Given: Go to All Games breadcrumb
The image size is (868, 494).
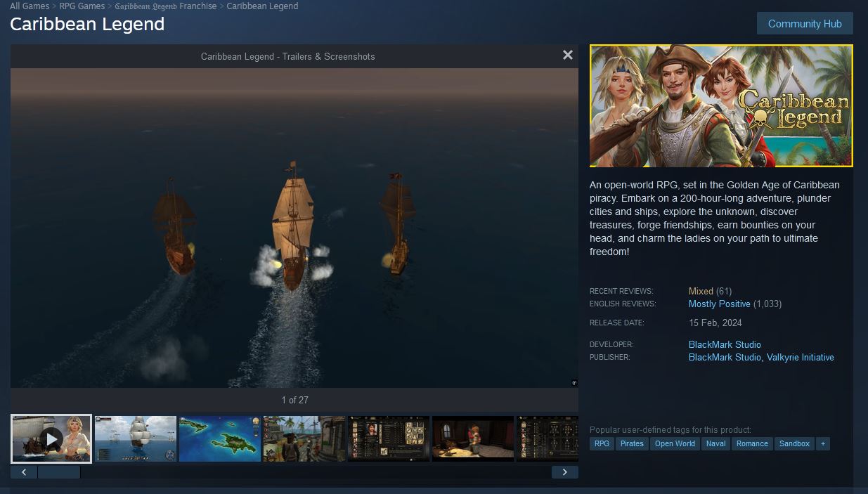Looking at the screenshot, I should point(30,6).
